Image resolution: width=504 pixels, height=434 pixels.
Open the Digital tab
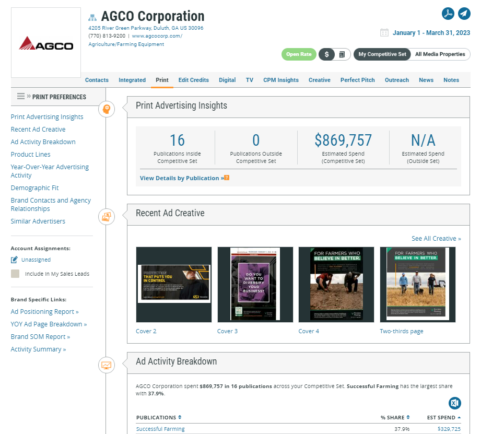[x=227, y=80]
